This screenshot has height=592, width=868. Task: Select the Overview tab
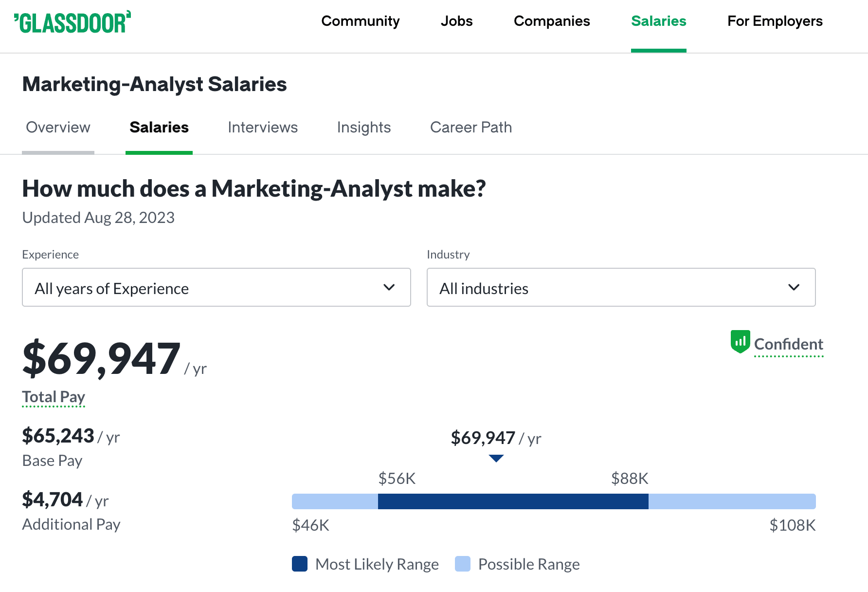point(58,127)
